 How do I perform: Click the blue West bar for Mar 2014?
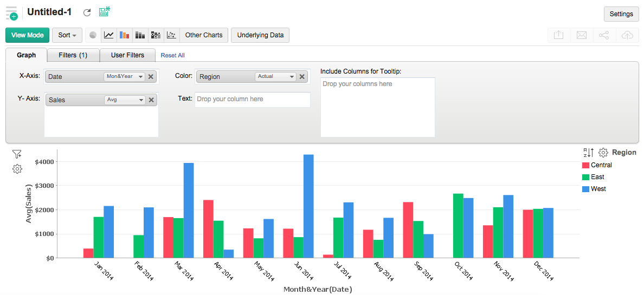(189, 210)
